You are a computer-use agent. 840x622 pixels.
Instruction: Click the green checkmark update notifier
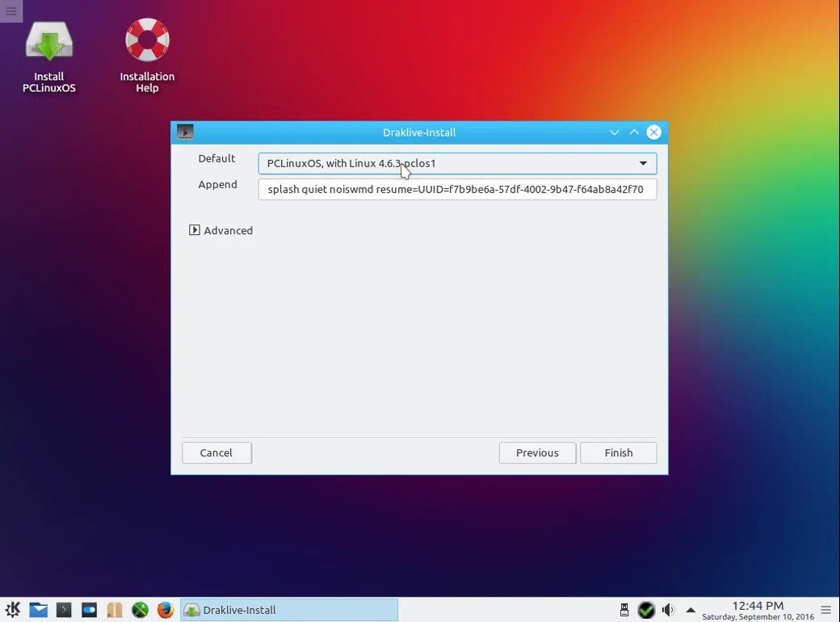(646, 610)
